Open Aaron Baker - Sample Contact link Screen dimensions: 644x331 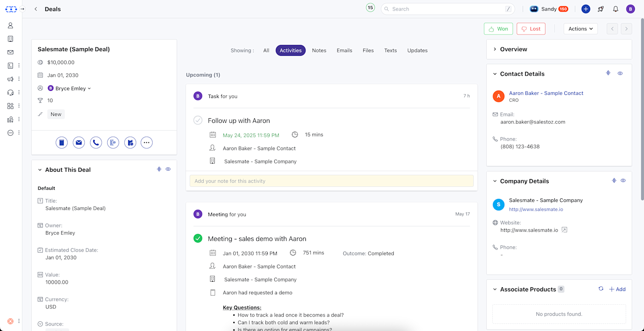tap(546, 93)
